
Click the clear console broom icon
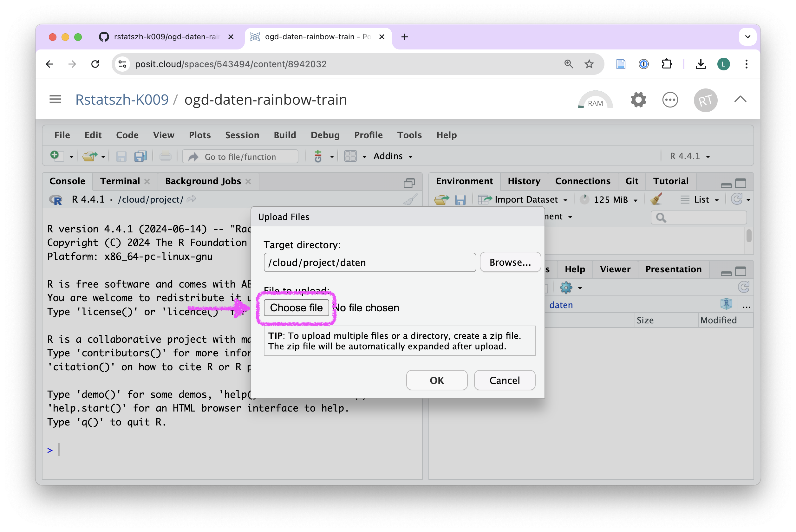(410, 199)
